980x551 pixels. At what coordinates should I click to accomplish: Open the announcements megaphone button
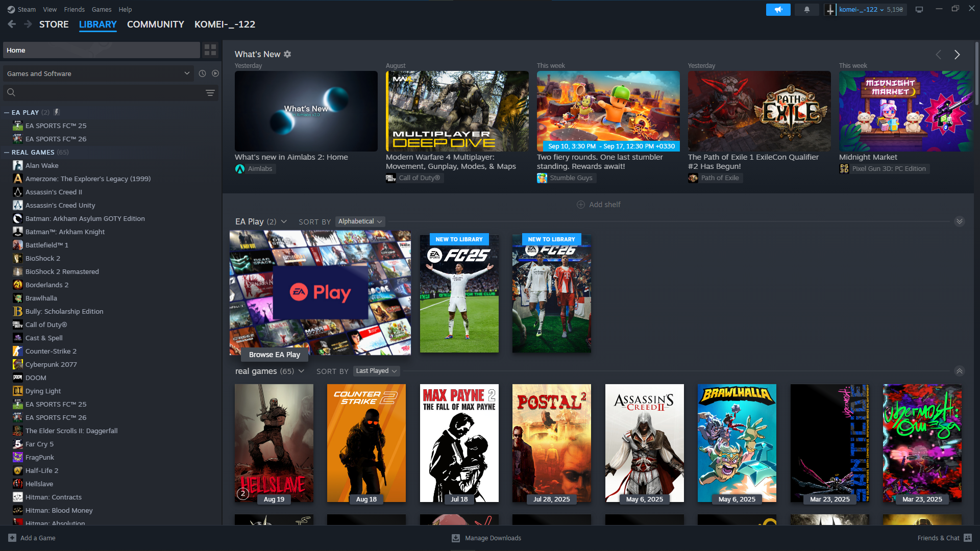click(x=778, y=10)
